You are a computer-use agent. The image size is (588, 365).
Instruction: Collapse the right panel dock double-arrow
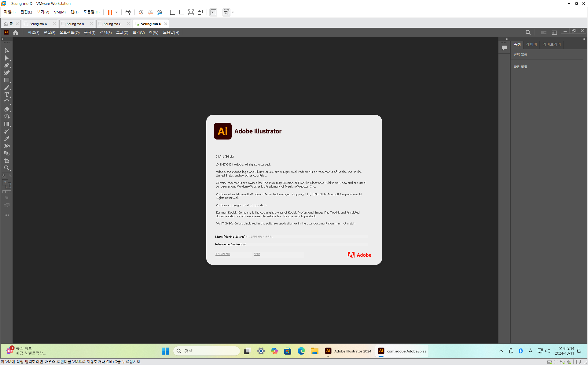pos(584,39)
